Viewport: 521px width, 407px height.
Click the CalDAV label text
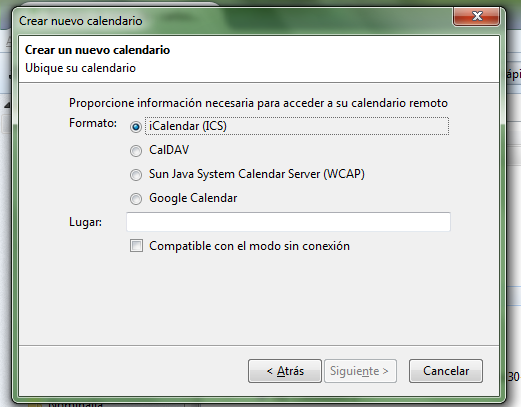[x=169, y=150]
